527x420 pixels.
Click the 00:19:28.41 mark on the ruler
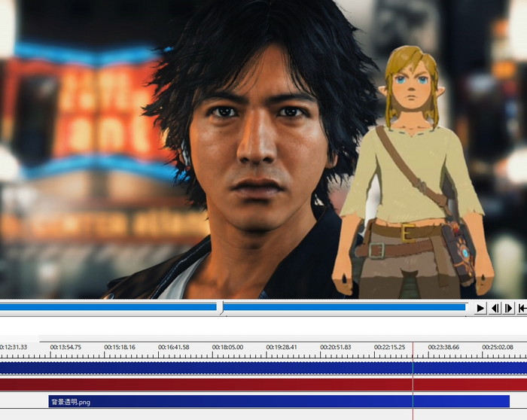coord(282,347)
